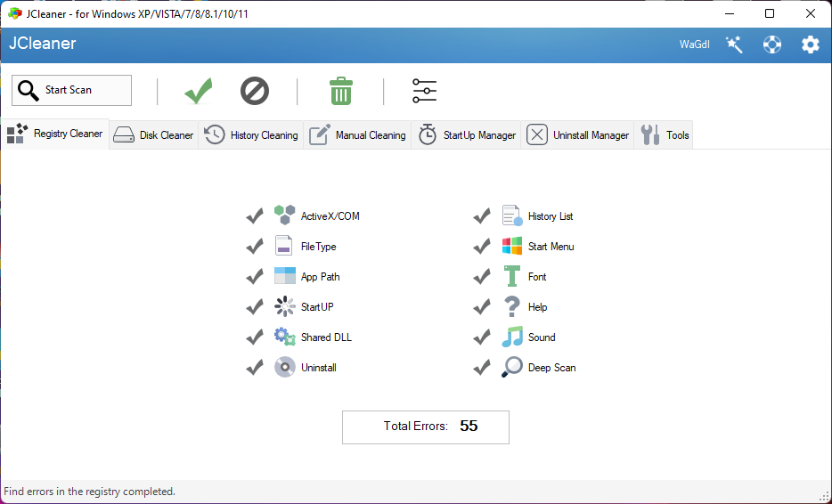Uncheck the FileType checkmark

pyautogui.click(x=255, y=246)
